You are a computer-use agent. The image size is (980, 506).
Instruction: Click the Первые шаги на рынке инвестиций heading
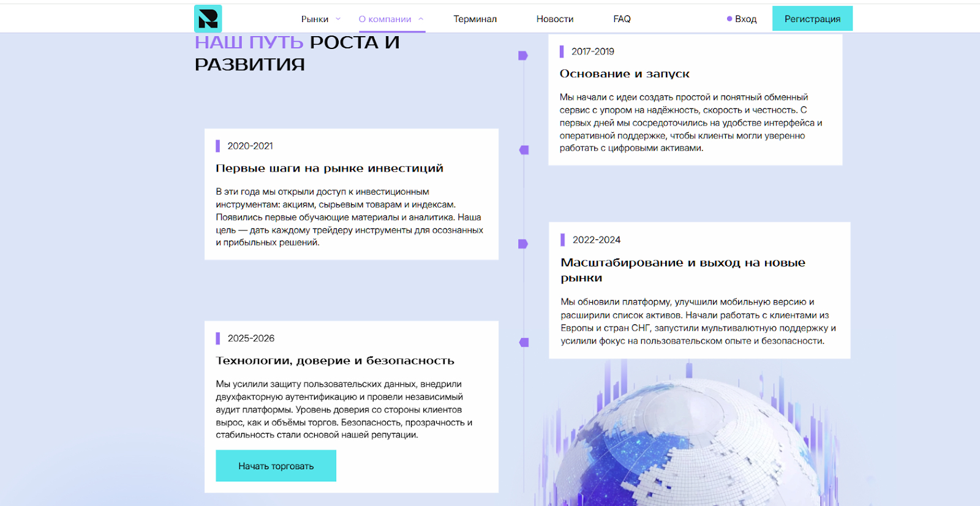click(330, 168)
